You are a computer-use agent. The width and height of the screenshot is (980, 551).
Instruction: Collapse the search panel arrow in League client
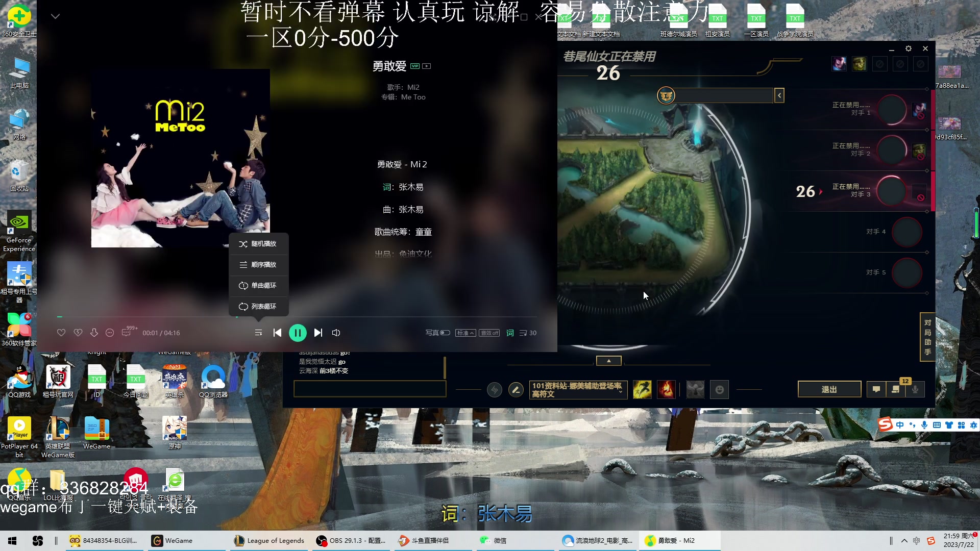pyautogui.click(x=779, y=95)
